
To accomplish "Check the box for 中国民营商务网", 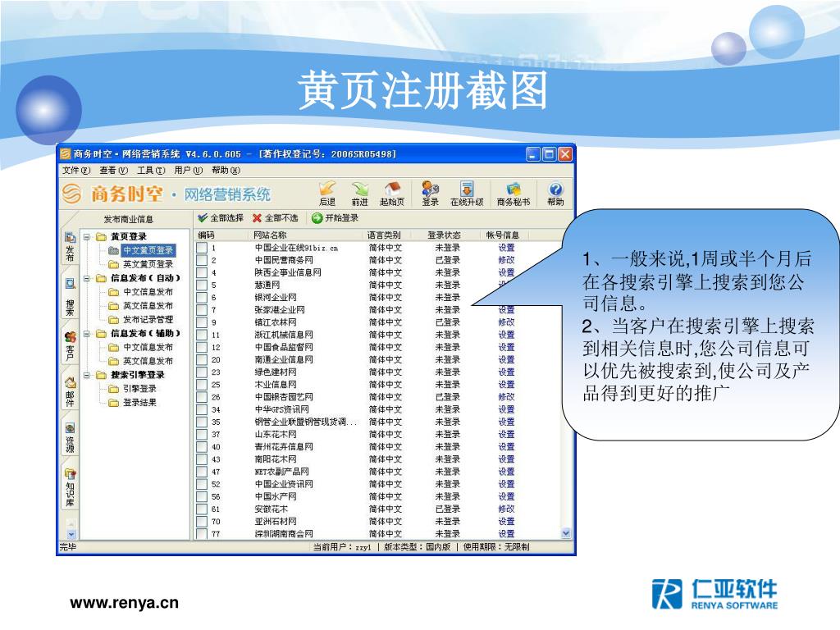I will pyautogui.click(x=202, y=260).
